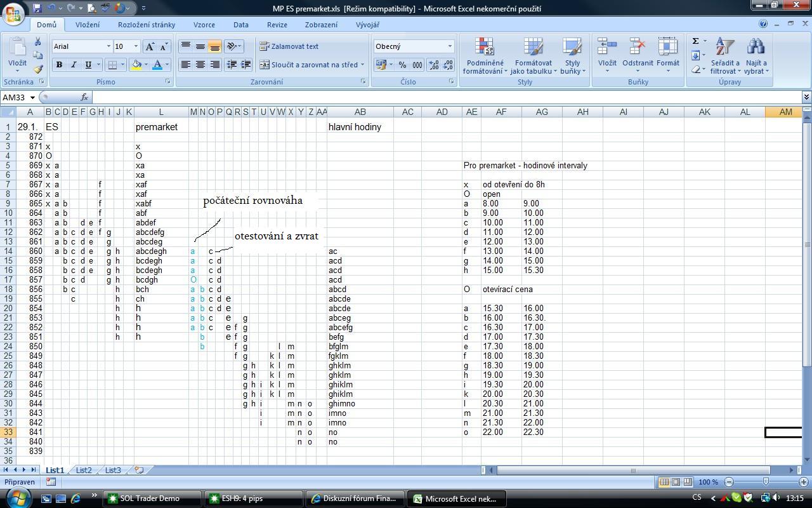Toggle Wrap Text (Zalamovat text)
This screenshot has width=812, height=508.
click(x=289, y=46)
